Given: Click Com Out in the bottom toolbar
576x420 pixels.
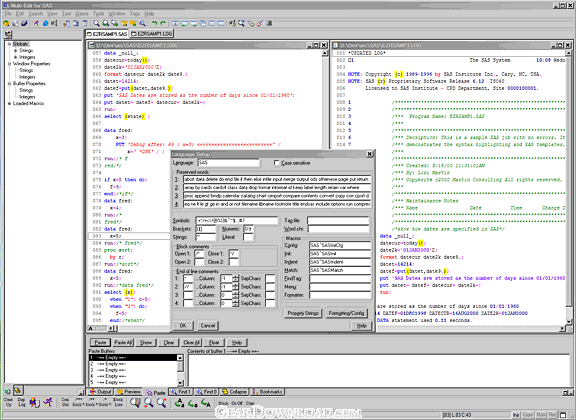Looking at the screenshot, I should (x=65, y=402).
